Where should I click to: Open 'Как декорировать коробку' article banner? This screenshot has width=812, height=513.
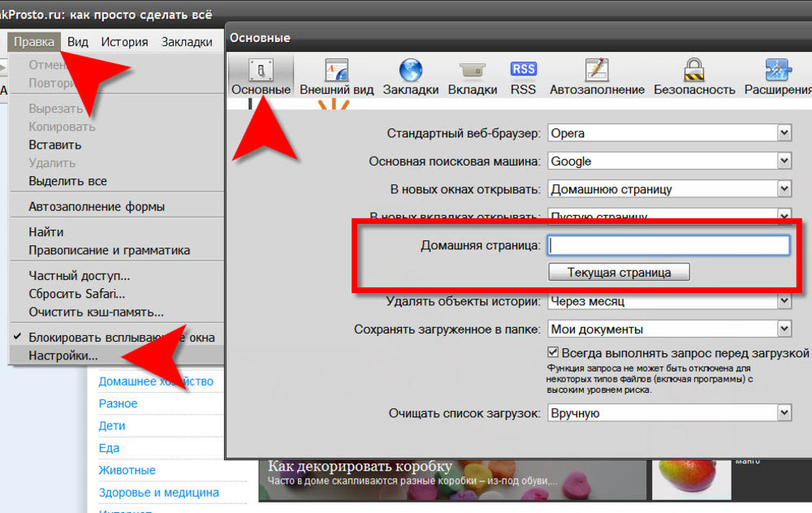pos(452,480)
